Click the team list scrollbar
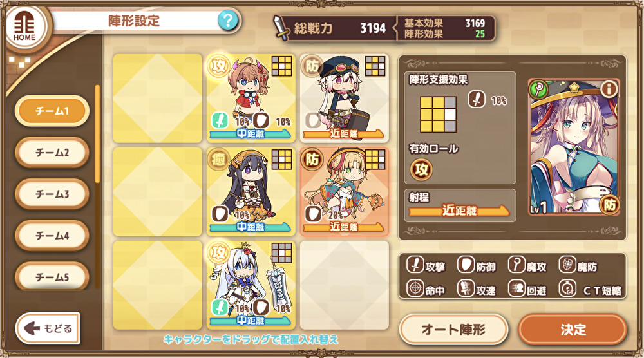Viewport: 644px width, 358px height. (x=97, y=133)
